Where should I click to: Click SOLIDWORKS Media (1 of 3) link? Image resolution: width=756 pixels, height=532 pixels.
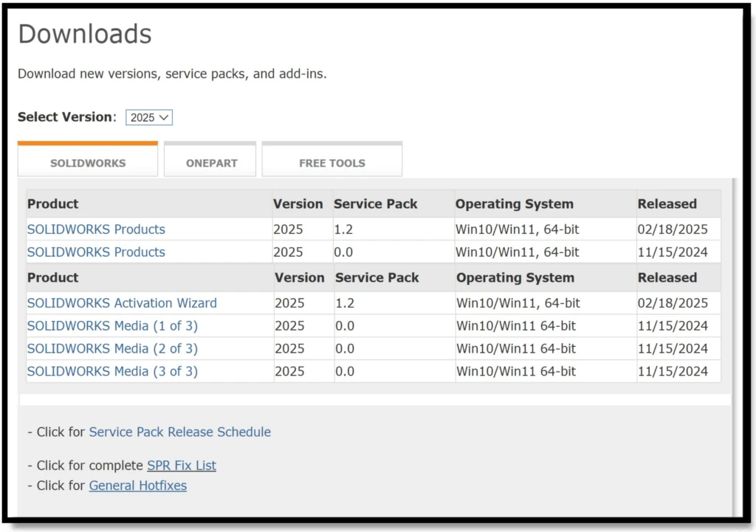(112, 326)
